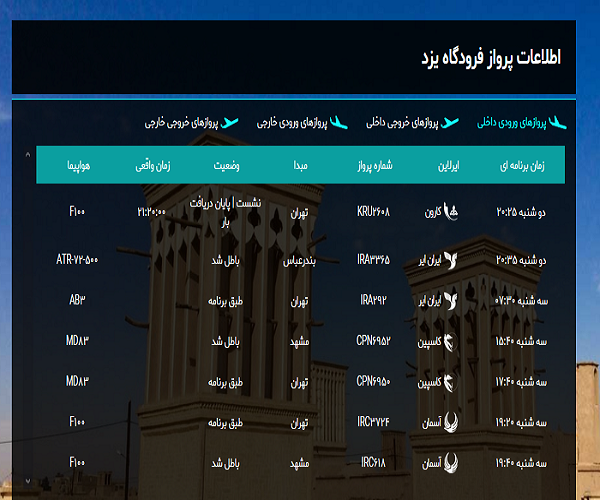Click the Karun airline logo for KRU2608
This screenshot has width=600, height=500.
click(x=451, y=211)
